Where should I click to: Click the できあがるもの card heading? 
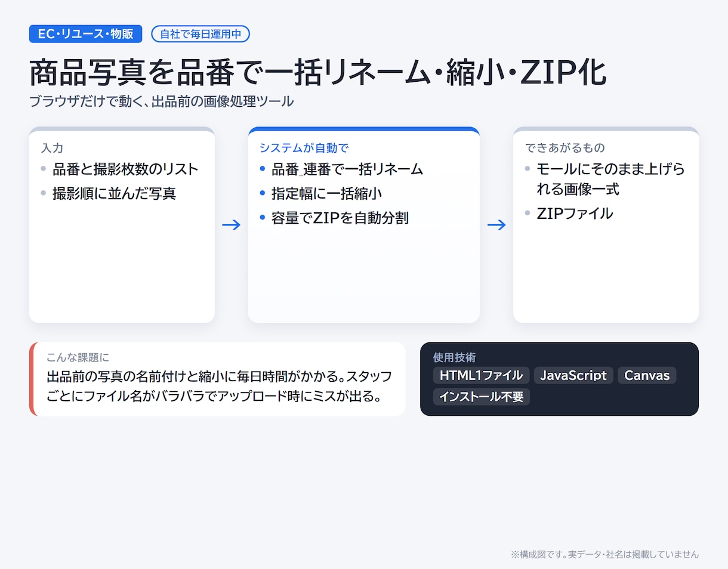point(565,148)
